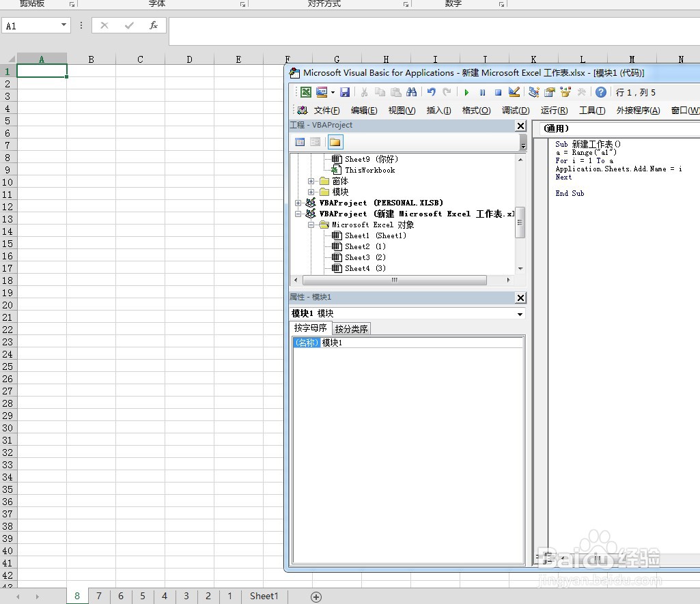Toggle Design Mode icon
Screen dimensions: 700x604
click(x=514, y=92)
